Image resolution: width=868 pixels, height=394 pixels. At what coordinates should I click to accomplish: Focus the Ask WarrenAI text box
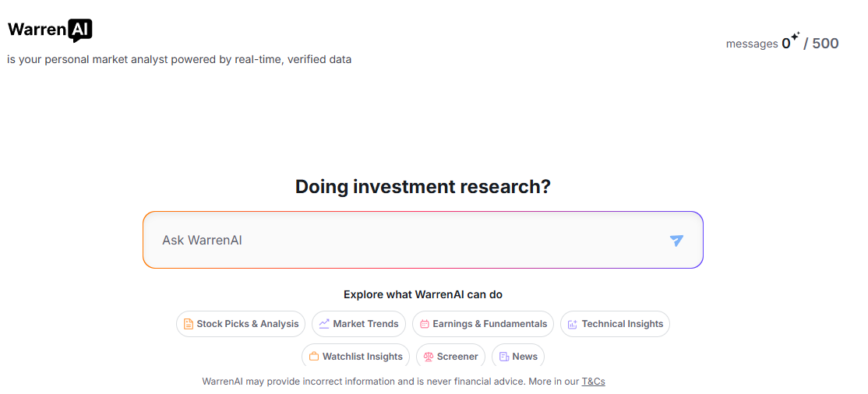pyautogui.click(x=423, y=240)
